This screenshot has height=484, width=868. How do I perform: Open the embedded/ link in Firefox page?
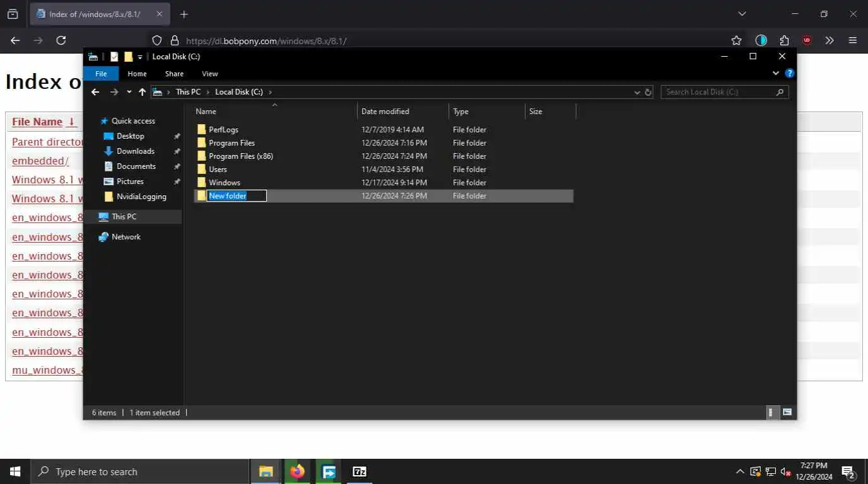(40, 161)
